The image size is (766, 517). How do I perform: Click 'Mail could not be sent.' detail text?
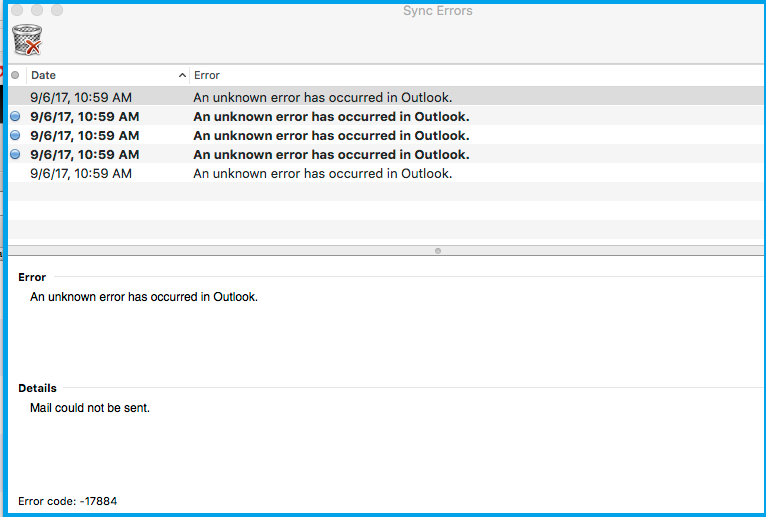point(90,408)
